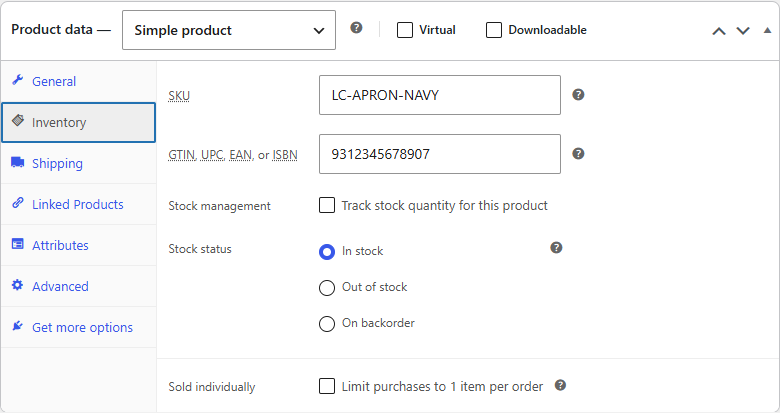Click the Shipping truck icon
Screen dimensions: 780x413
(18, 162)
